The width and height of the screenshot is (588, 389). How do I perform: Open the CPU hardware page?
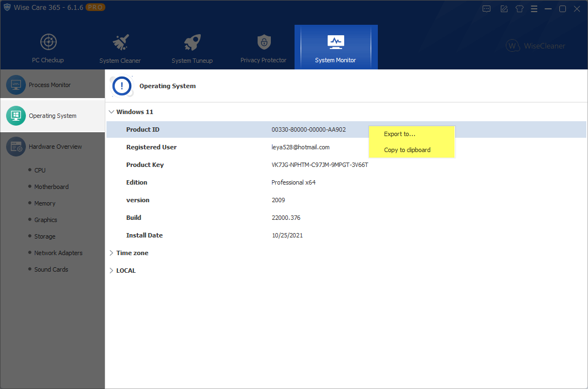coord(40,170)
